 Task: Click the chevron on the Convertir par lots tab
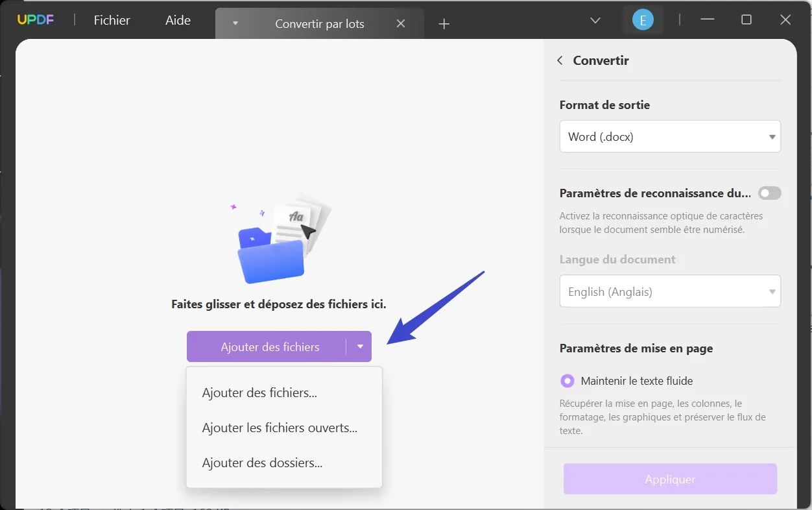pos(235,23)
